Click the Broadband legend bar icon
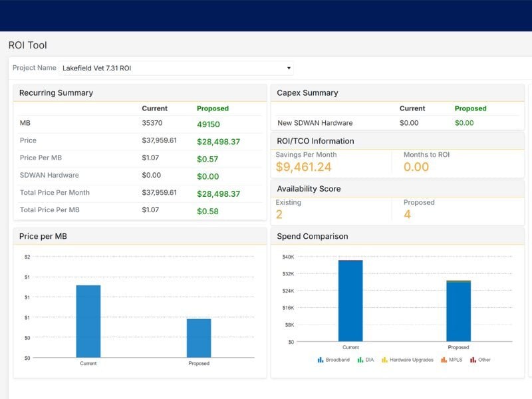The width and height of the screenshot is (532, 399). coord(321,360)
